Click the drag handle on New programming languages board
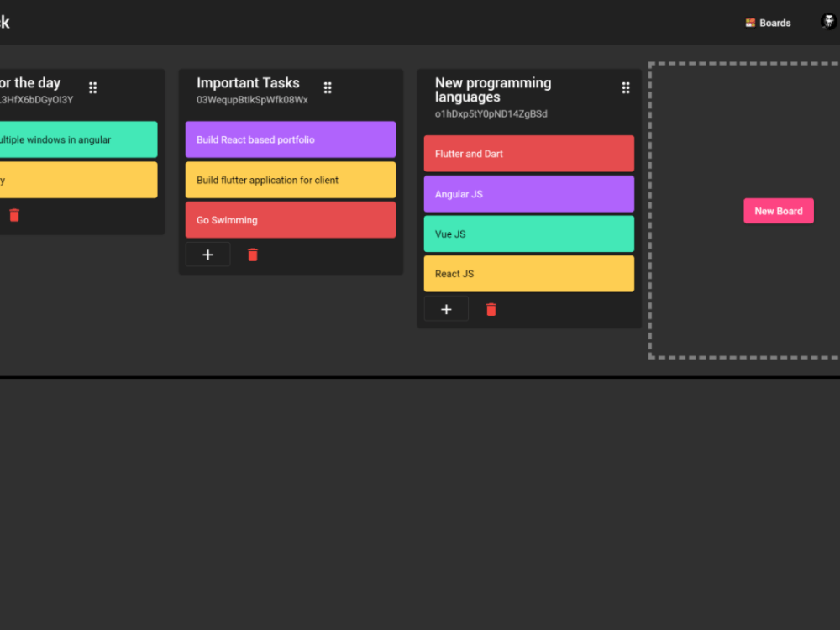The height and width of the screenshot is (630, 840). coord(625,88)
